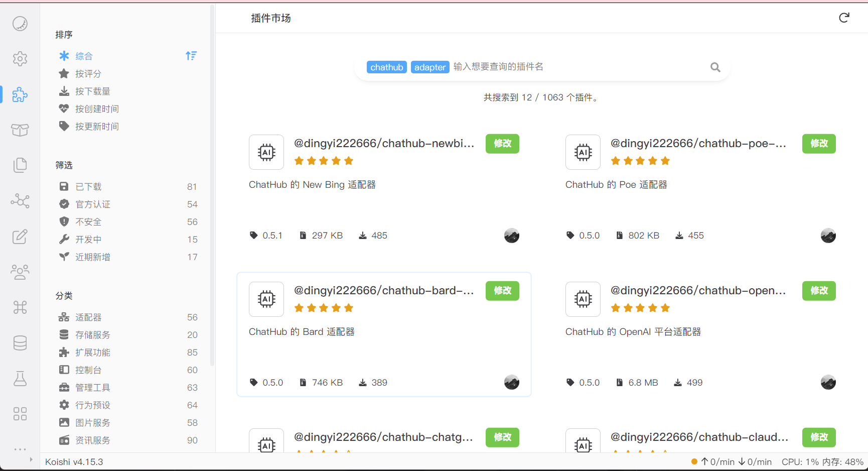Click the plugin name search input field
Image resolution: width=868 pixels, height=471 pixels.
point(577,67)
